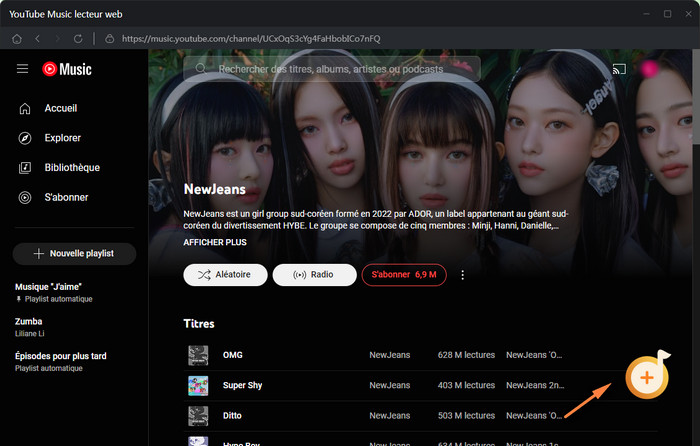
Task: Open the hamburger menu beside the Music logo
Action: 23,69
